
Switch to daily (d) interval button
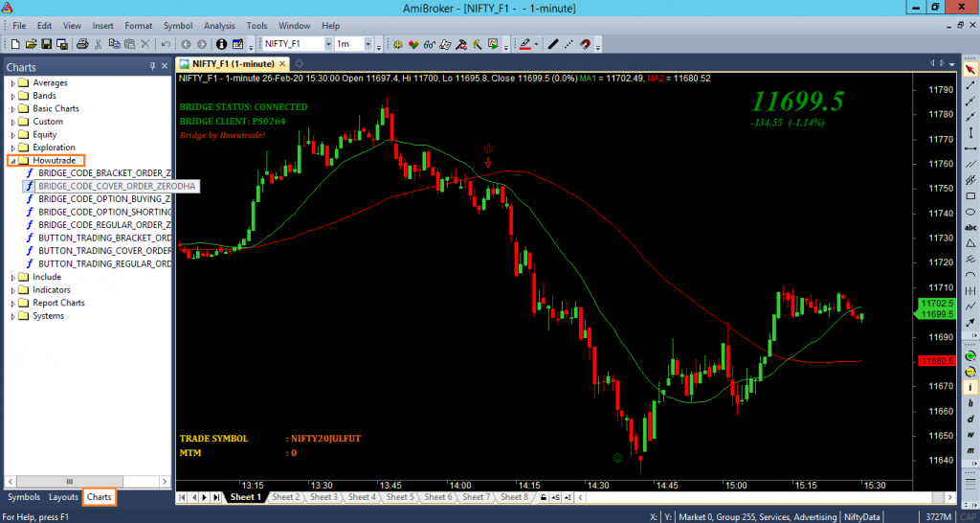pos(970,420)
